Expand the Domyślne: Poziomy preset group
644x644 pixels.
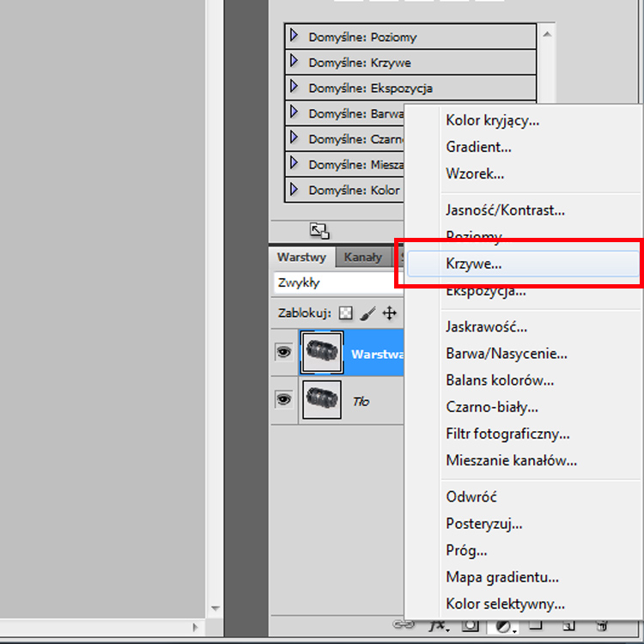tap(295, 36)
